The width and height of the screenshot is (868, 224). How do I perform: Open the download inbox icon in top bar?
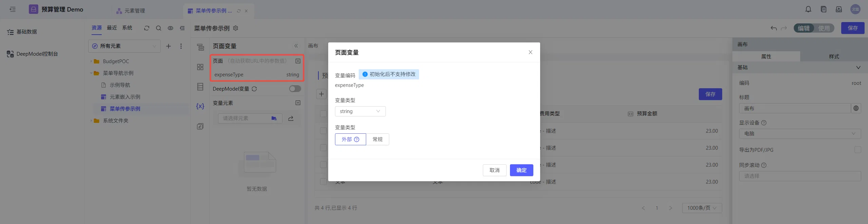point(839,9)
